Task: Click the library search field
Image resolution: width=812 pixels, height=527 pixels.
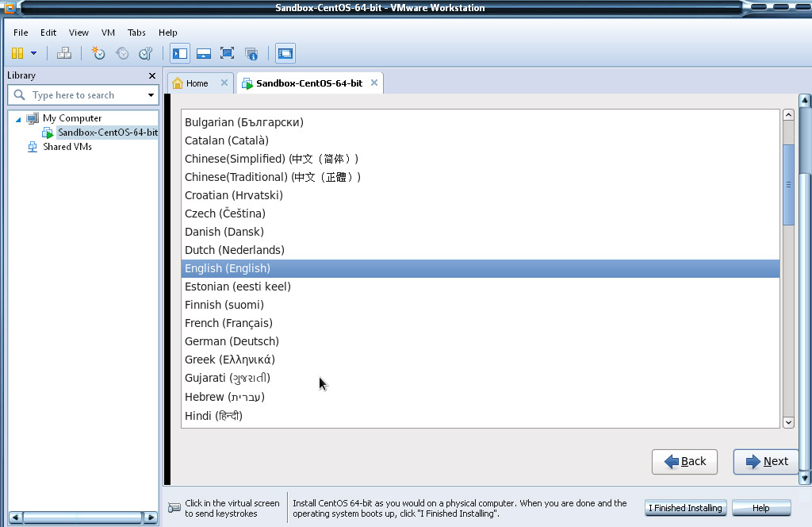Action: click(x=82, y=95)
